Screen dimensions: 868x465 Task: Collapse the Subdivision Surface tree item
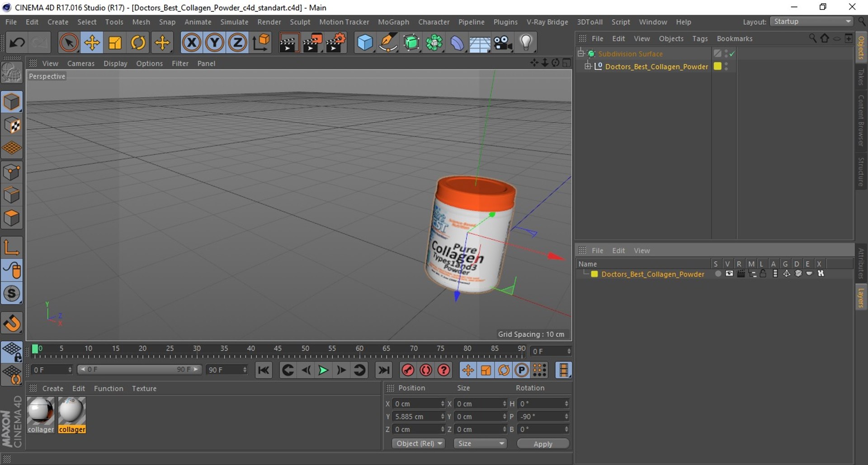(x=581, y=54)
